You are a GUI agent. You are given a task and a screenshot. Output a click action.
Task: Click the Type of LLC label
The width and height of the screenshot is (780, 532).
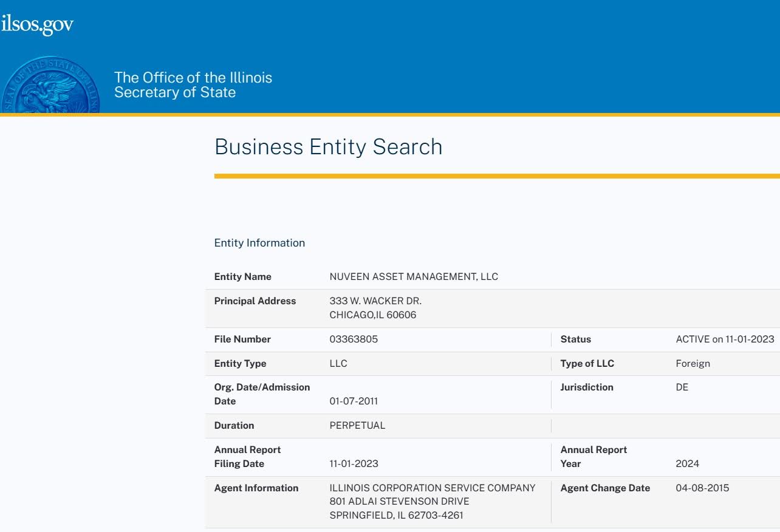click(x=587, y=364)
